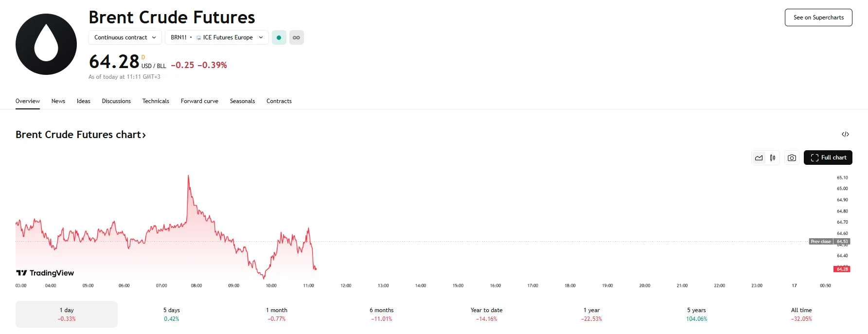Viewport: 868px width, 334px height.
Task: Open the Forward curve tab
Action: [x=199, y=101]
